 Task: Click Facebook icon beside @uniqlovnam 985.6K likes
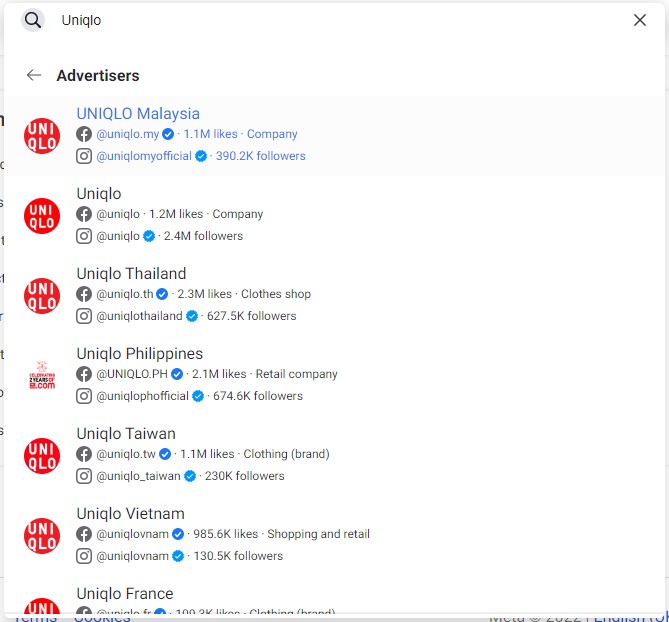[84, 534]
